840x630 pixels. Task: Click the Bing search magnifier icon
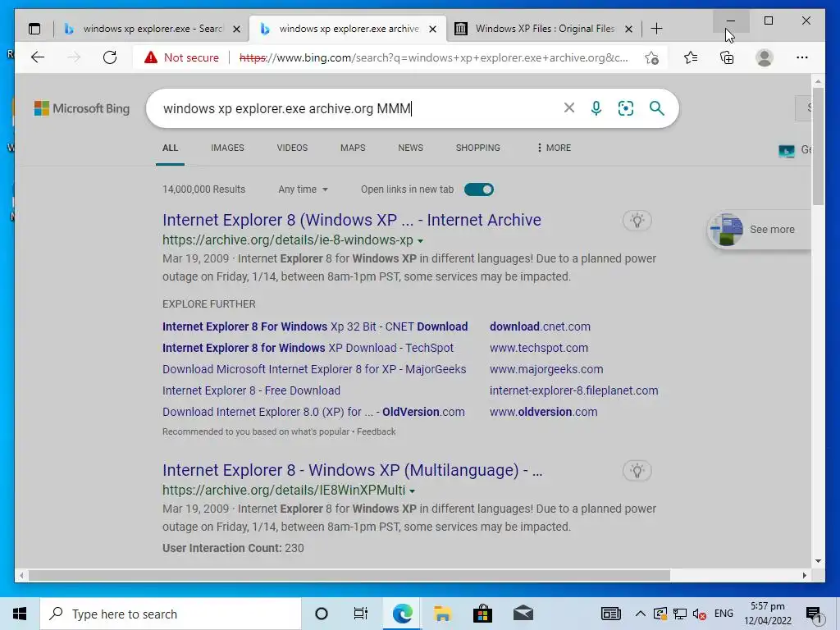657,108
